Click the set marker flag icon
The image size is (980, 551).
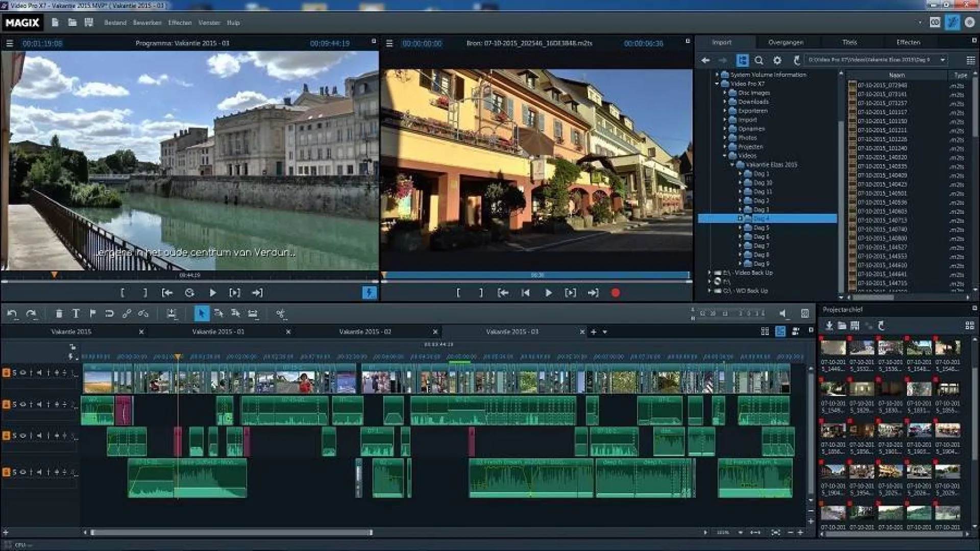[92, 314]
